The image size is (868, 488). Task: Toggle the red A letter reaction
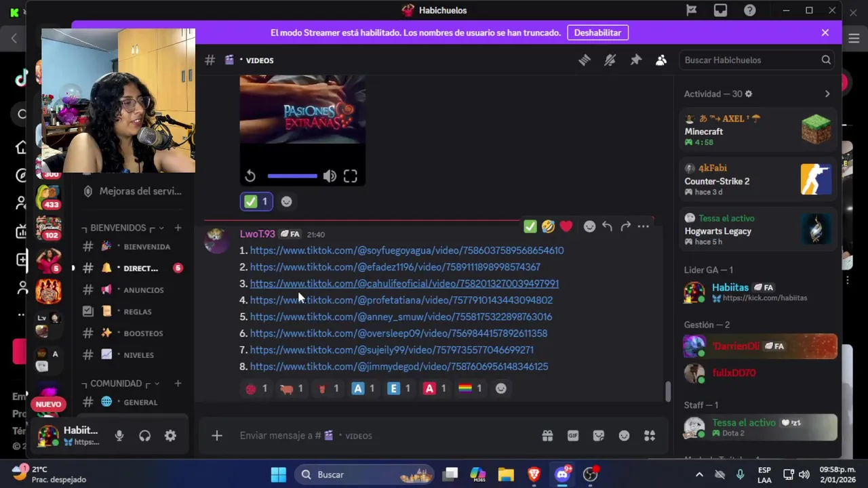click(x=435, y=388)
